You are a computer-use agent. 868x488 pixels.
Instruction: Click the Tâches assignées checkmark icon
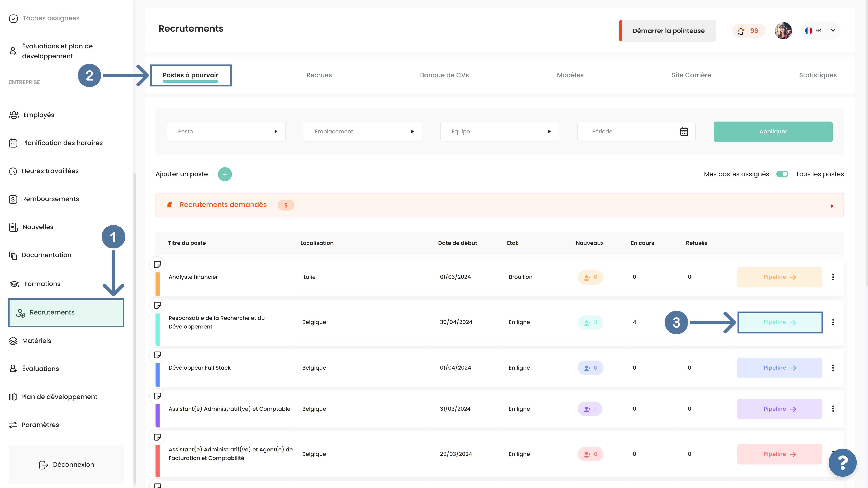click(x=13, y=19)
